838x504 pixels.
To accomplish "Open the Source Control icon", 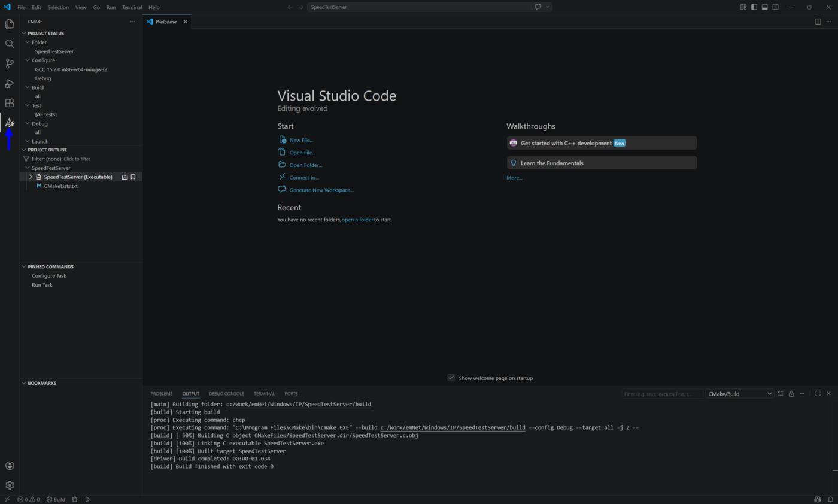I will [x=9, y=63].
